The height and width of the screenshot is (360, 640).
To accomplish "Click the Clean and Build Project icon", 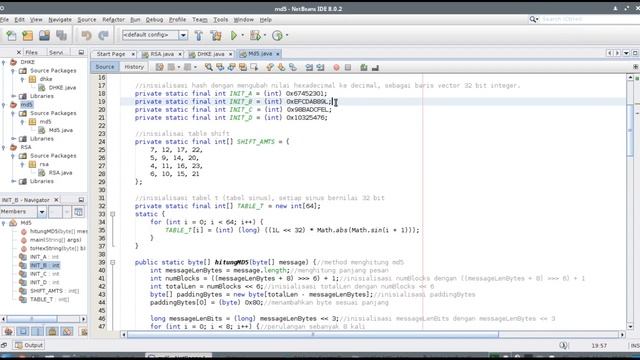I will [x=216, y=36].
